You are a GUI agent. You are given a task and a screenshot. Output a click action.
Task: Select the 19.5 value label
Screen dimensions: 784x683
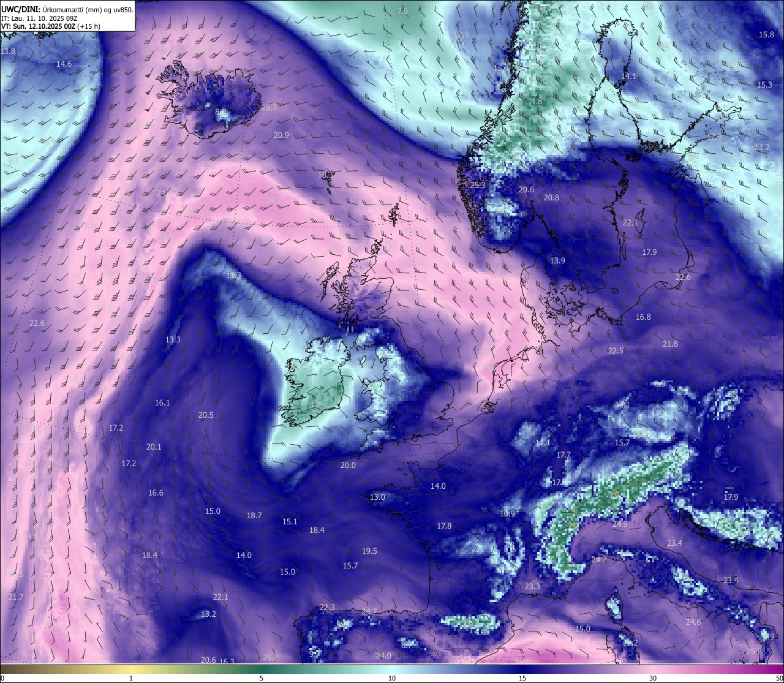point(369,551)
